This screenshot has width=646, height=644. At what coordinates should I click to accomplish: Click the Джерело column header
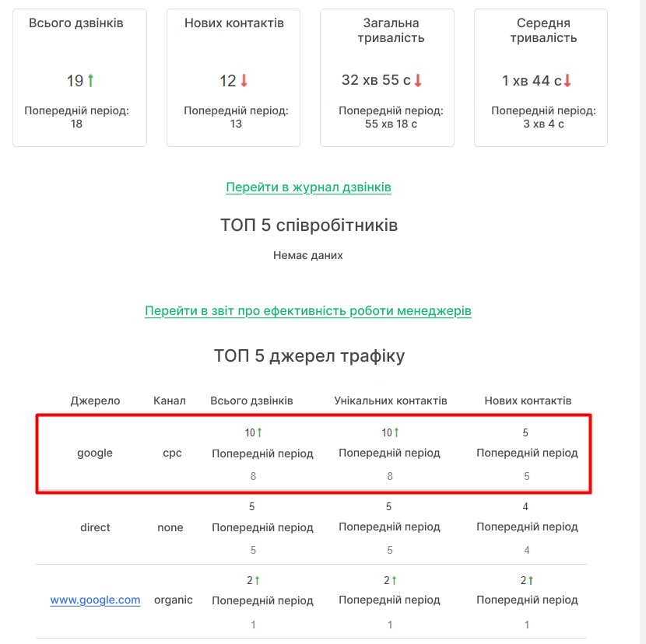[x=95, y=401]
